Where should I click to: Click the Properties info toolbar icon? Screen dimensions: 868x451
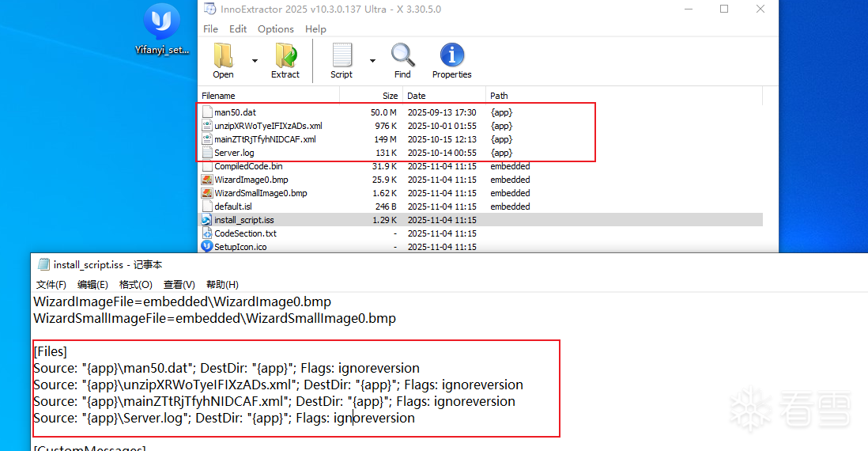(x=451, y=55)
